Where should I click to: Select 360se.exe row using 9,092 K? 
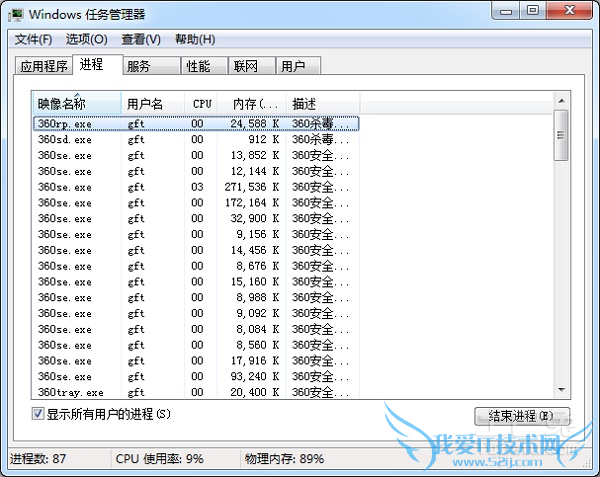pos(196,313)
